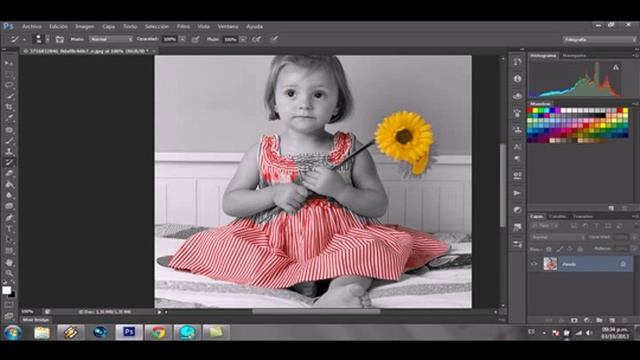Image resolution: width=640 pixels, height=360 pixels.
Task: Select the Crop tool
Action: [x=9, y=107]
